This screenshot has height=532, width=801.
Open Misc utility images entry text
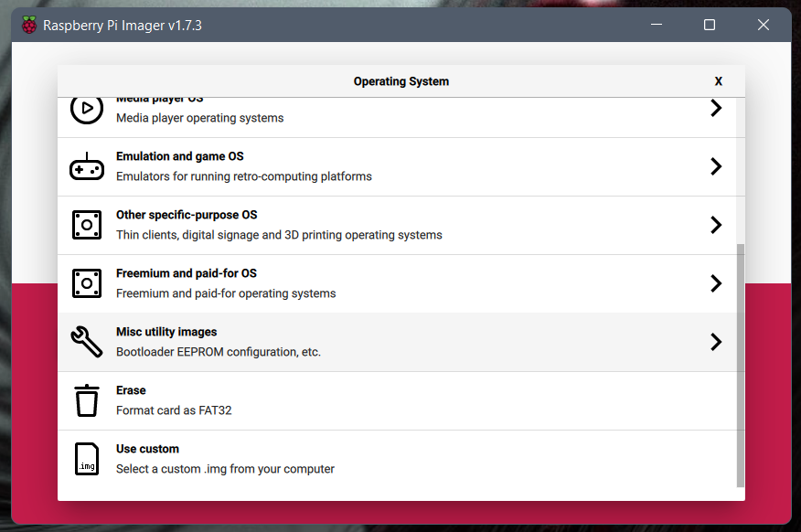pyautogui.click(x=166, y=332)
